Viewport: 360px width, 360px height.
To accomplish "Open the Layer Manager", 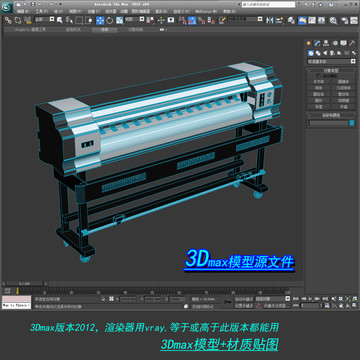I will click(291, 20).
